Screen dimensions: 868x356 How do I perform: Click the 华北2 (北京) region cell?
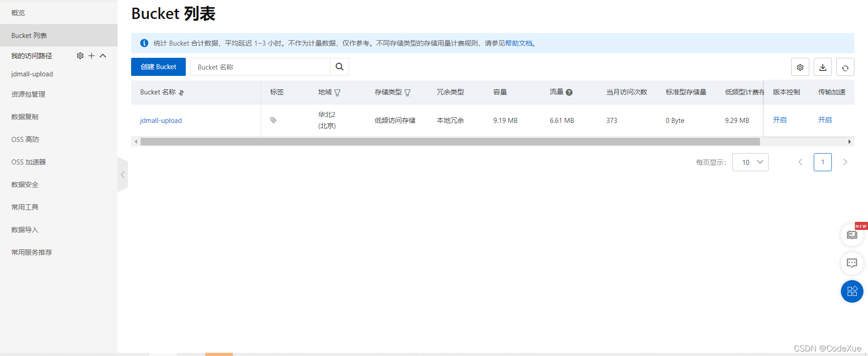(327, 120)
